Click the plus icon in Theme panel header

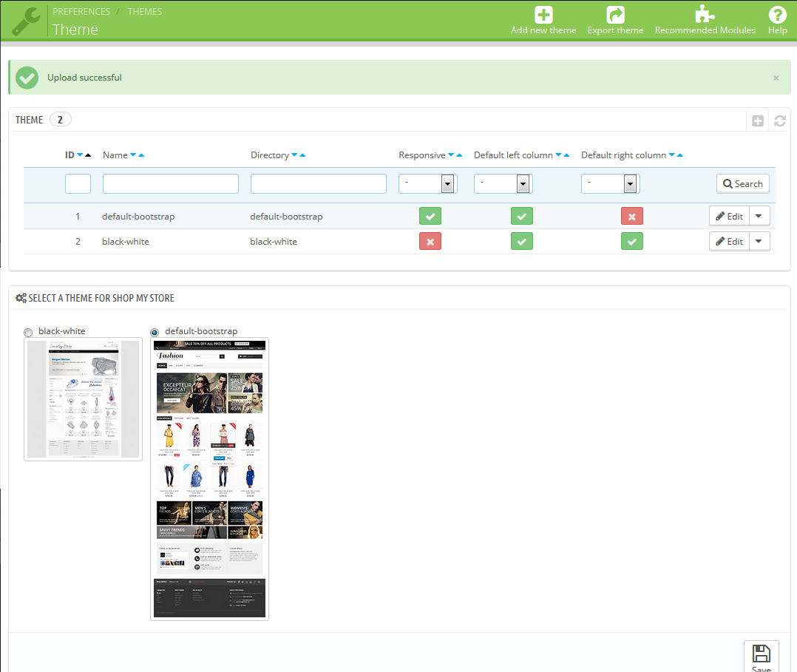tap(758, 121)
